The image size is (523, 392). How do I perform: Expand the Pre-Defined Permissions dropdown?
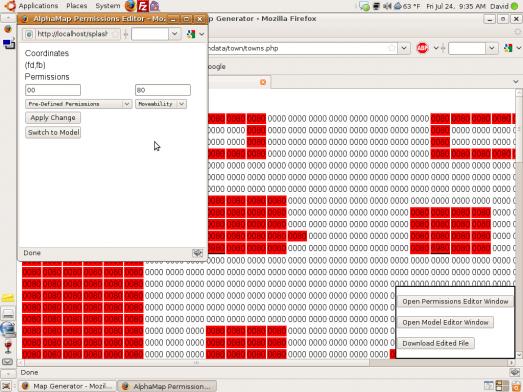[79, 104]
